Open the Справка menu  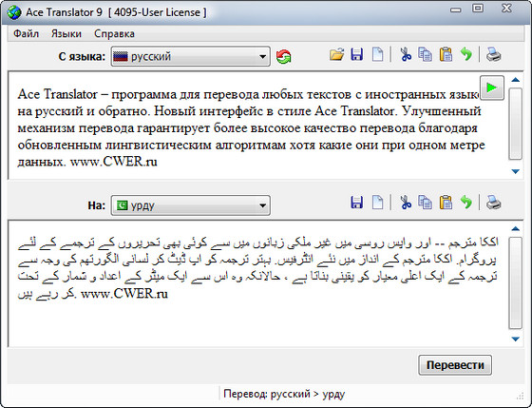pyautogui.click(x=114, y=34)
